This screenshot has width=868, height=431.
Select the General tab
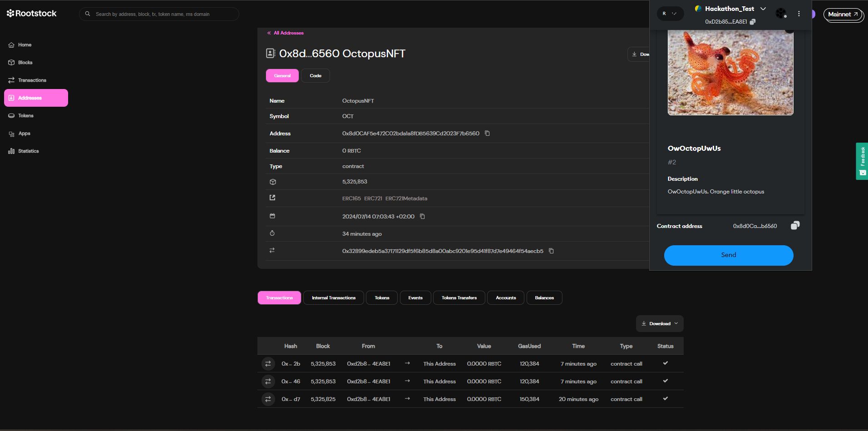282,76
